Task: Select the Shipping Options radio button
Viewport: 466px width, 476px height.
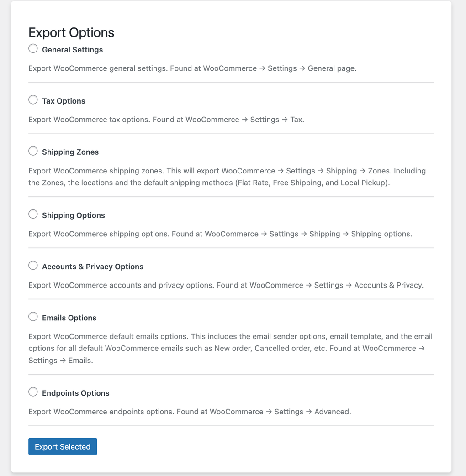Action: [33, 214]
